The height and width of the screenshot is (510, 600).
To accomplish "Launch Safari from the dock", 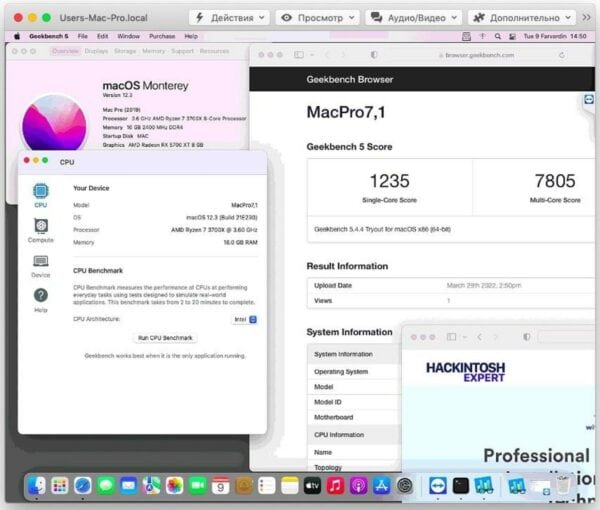I will click(83, 486).
